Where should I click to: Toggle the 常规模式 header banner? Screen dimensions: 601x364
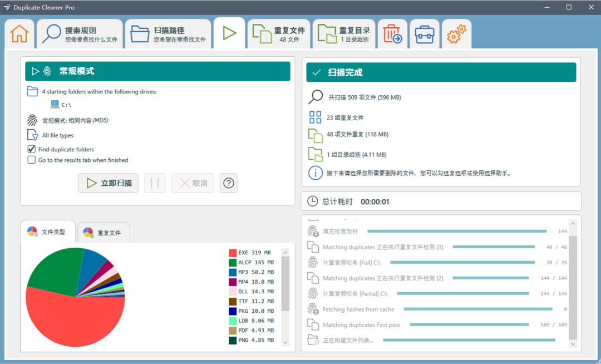point(157,71)
